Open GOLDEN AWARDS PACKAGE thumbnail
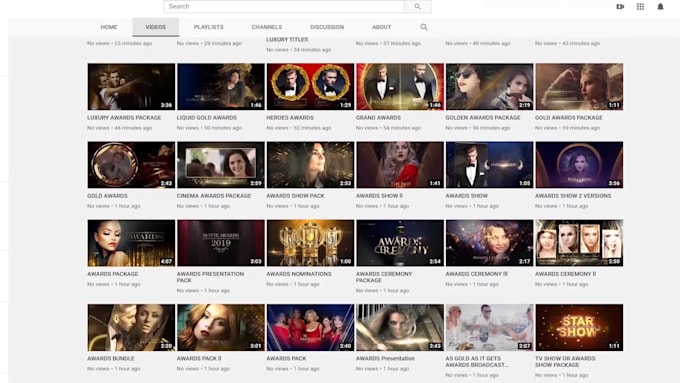 coord(490,87)
